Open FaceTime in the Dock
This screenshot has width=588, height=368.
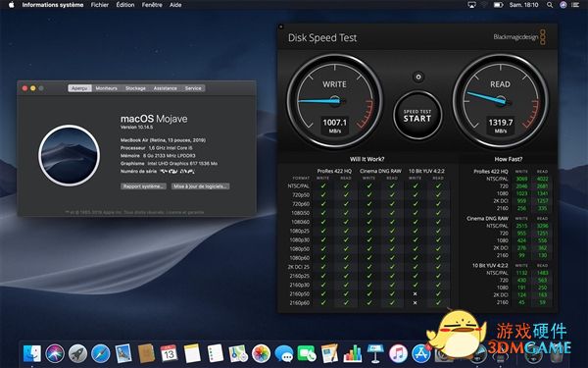[x=307, y=353]
